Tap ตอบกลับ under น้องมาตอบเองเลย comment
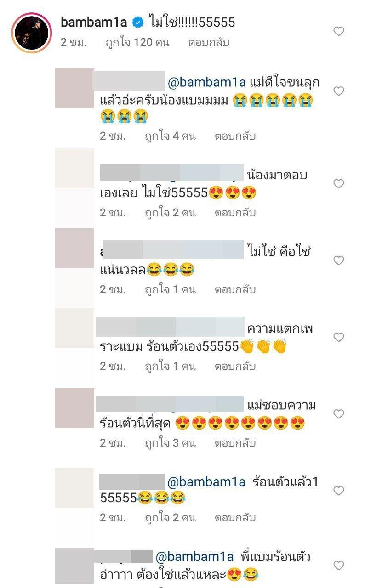The image size is (365, 588). tap(235, 213)
